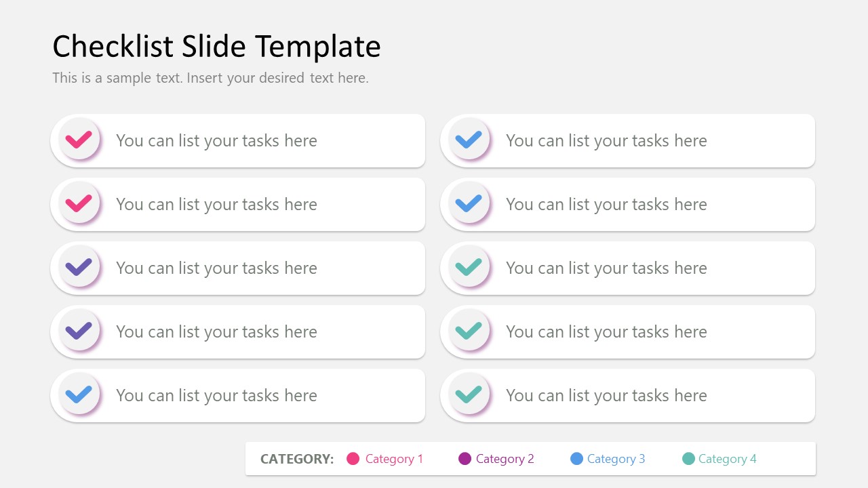Select the blue checkmark on the top right task
The height and width of the screenshot is (488, 868).
[x=469, y=140]
